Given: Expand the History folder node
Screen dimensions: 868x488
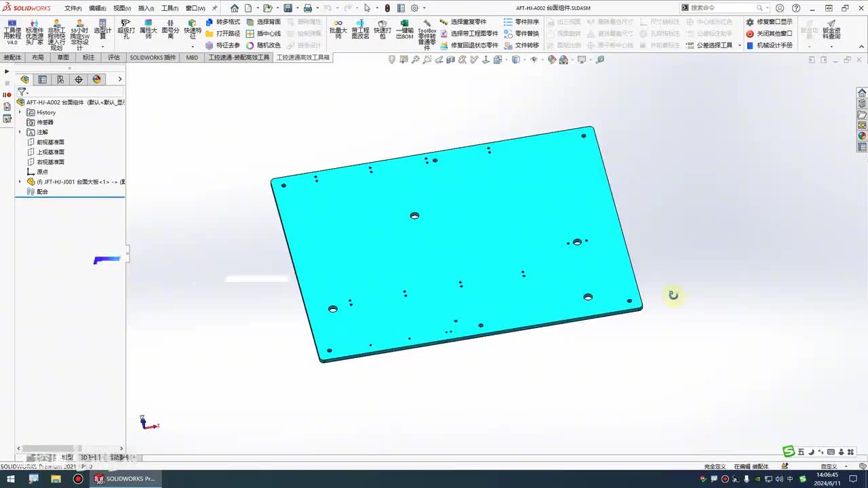Looking at the screenshot, I should click(20, 113).
